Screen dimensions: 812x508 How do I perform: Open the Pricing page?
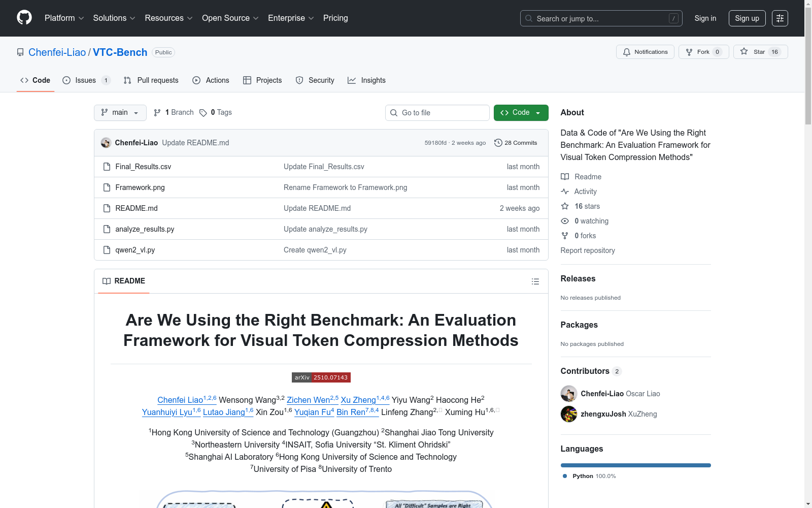pyautogui.click(x=335, y=18)
